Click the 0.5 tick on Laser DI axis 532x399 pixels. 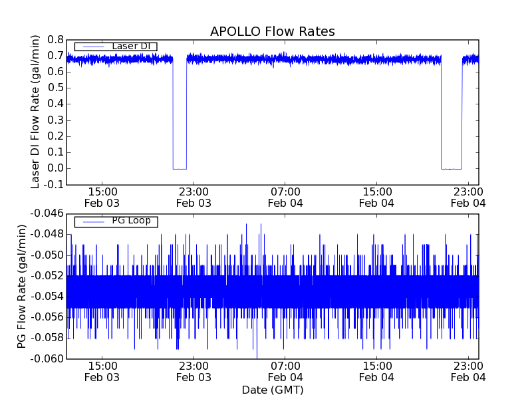(56, 88)
